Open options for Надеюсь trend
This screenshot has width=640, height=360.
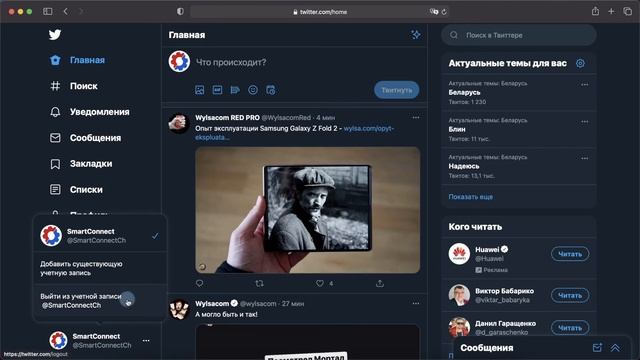pos(584,158)
